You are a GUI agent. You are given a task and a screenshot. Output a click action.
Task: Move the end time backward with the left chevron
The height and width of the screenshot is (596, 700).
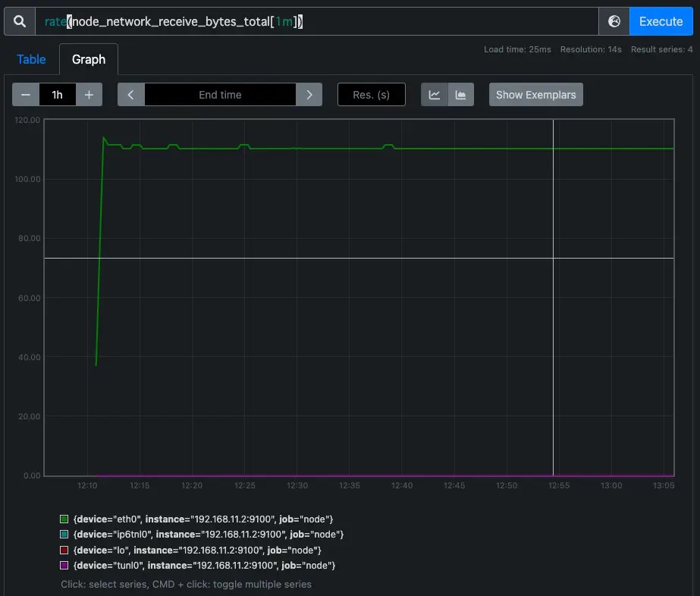pyautogui.click(x=130, y=95)
